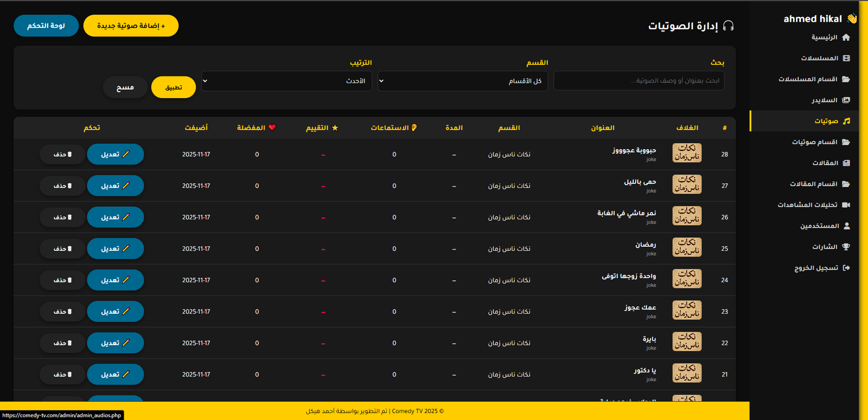Open اقسام صوتيات in the sidebar
This screenshot has width=868, height=420.
814,142
